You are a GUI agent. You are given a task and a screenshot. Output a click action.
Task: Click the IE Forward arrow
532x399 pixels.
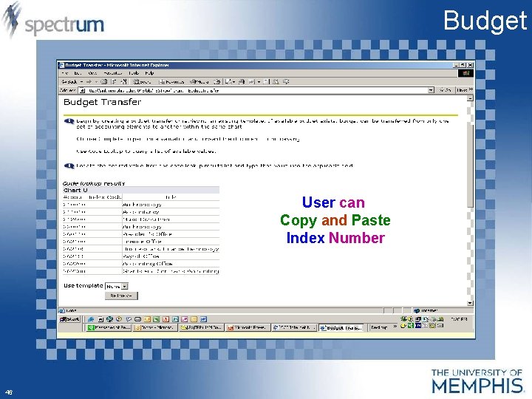(x=89, y=82)
